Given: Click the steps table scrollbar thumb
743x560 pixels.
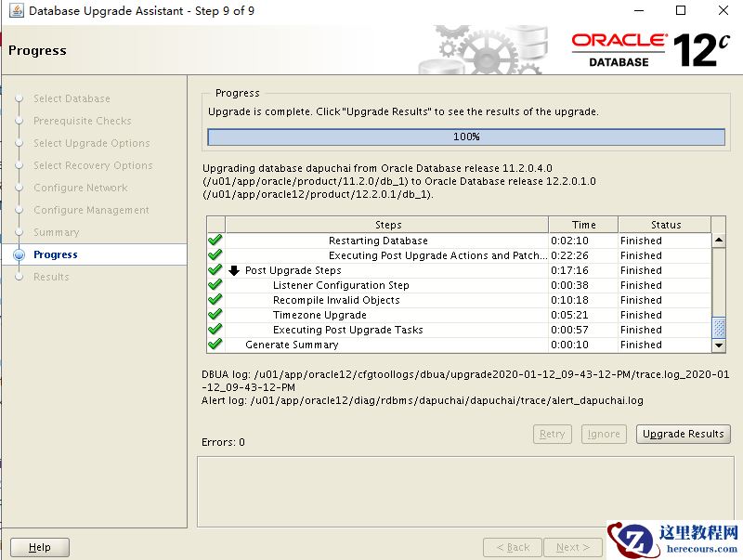Looking at the screenshot, I should [x=719, y=328].
